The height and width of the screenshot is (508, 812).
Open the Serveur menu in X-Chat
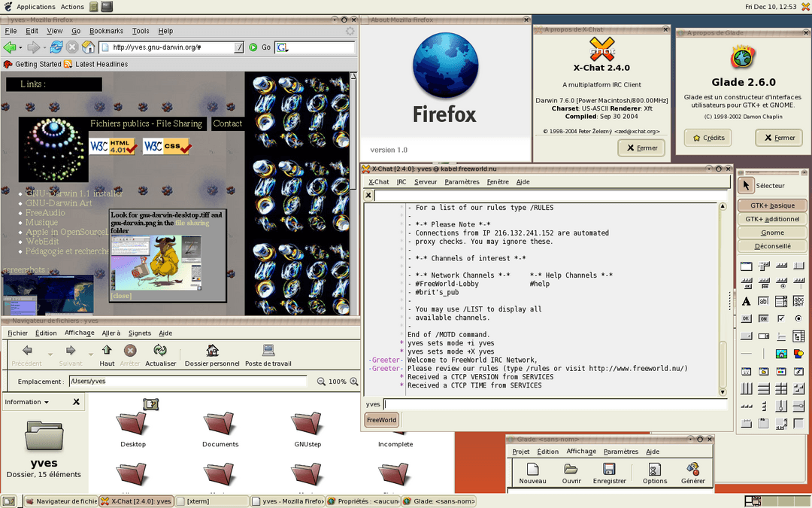(425, 181)
